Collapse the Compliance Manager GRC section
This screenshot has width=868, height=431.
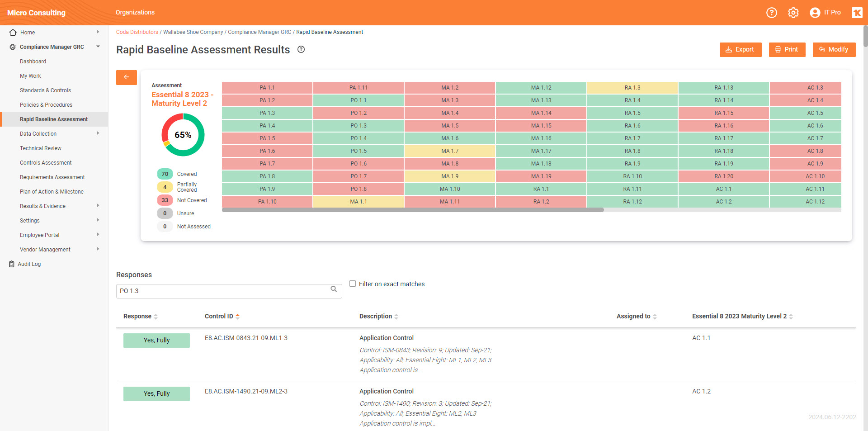point(98,47)
